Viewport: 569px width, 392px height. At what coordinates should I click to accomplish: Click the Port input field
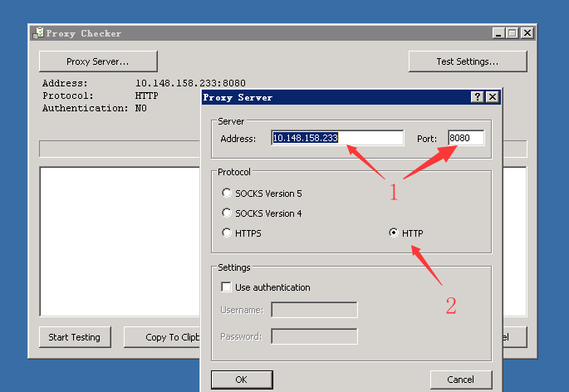[466, 138]
